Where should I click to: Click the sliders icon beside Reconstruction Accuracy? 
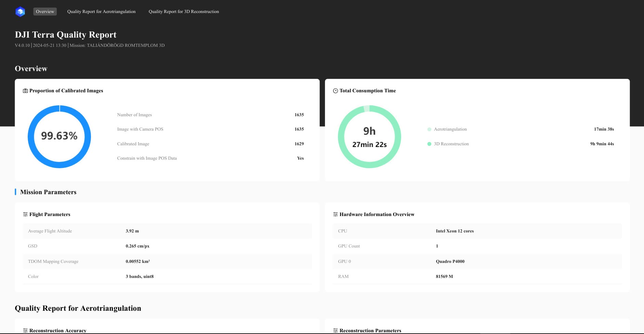tap(25, 330)
